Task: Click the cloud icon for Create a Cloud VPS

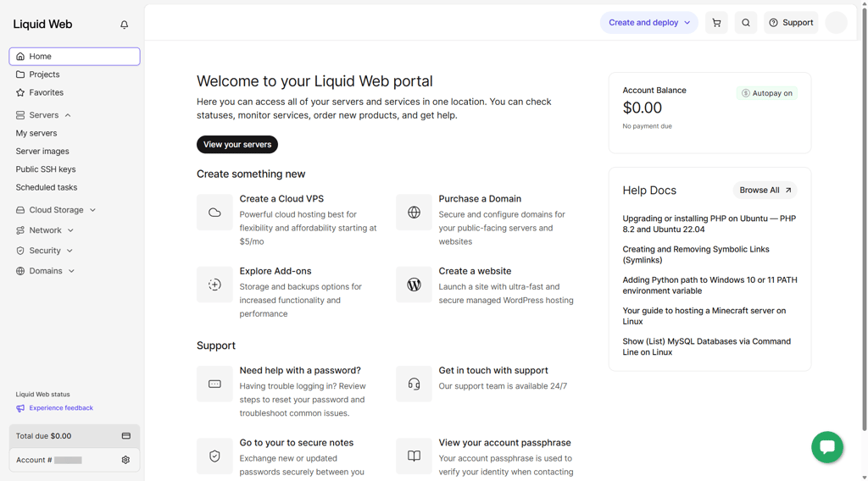Action: point(214,213)
